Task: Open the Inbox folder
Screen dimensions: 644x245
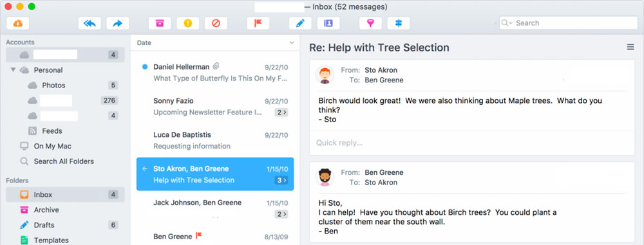Action: (65, 195)
